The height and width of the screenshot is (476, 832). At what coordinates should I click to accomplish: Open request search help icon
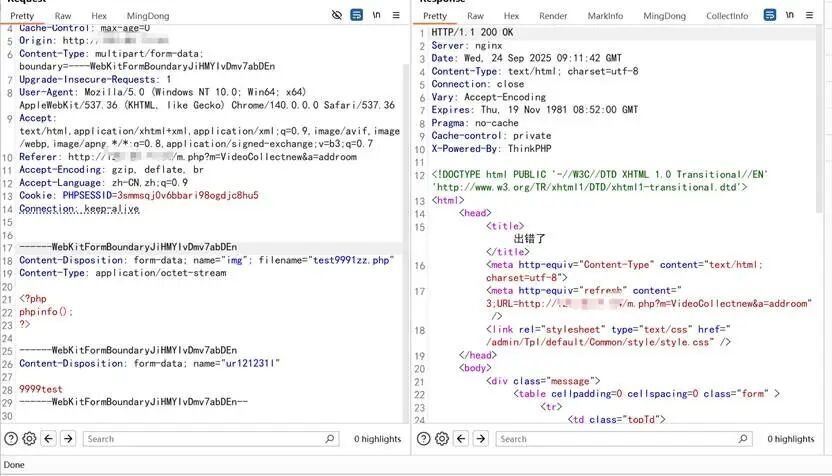(x=11, y=439)
